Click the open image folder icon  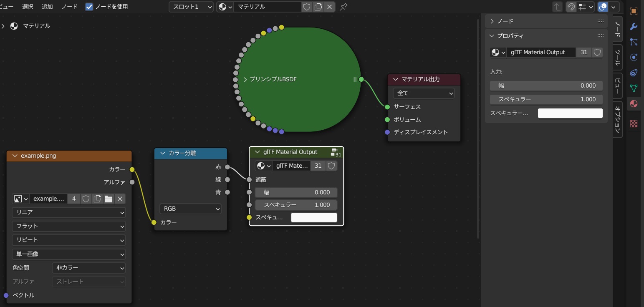tap(109, 199)
